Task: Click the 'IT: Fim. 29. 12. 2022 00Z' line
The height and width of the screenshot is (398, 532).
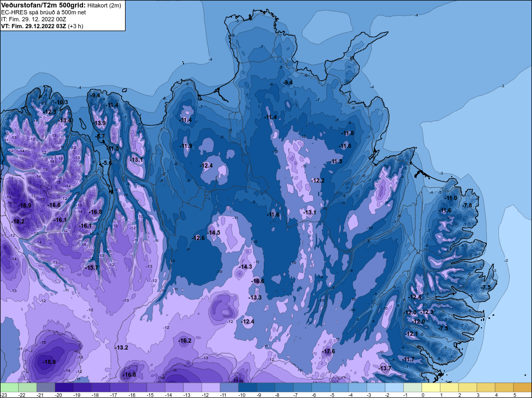Action: (34, 19)
